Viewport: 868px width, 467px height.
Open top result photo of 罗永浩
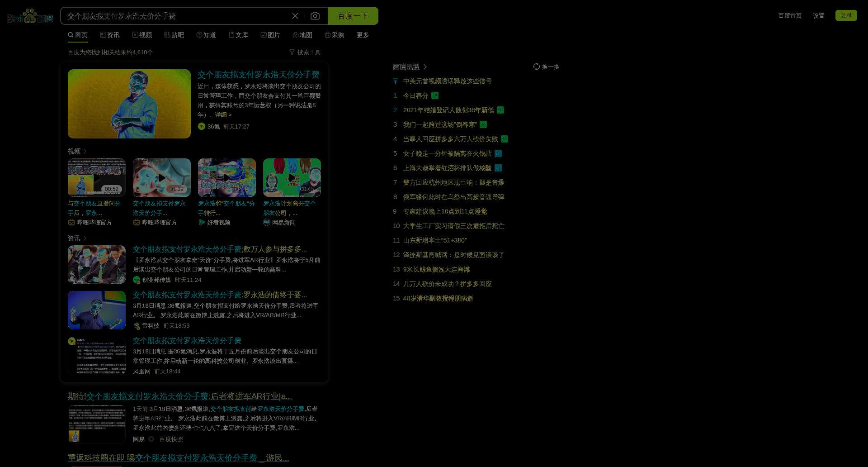[129, 104]
